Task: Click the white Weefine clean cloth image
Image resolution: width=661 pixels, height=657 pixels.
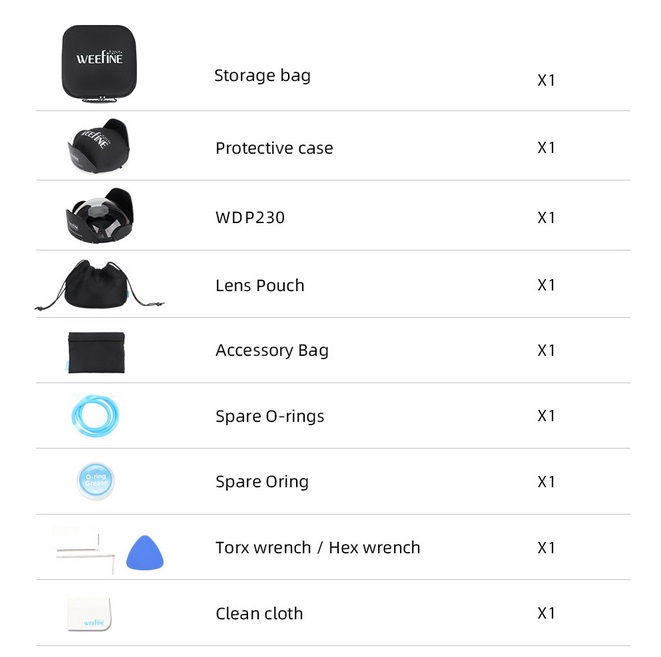Action: [89, 614]
